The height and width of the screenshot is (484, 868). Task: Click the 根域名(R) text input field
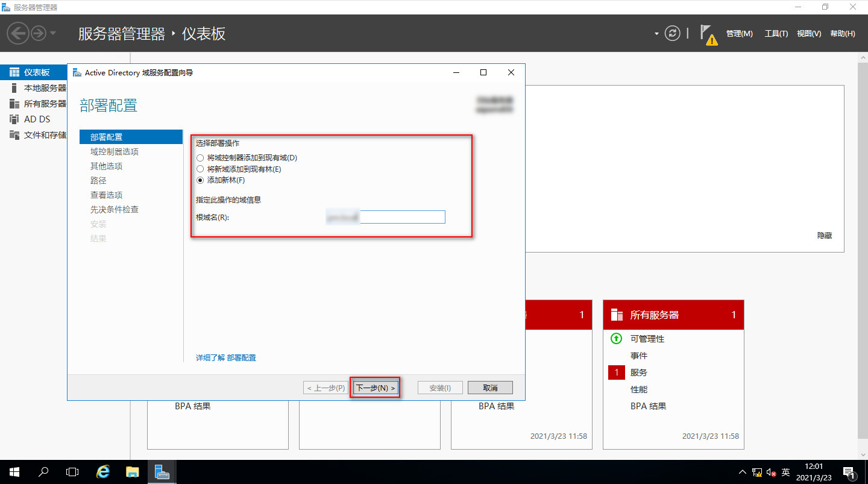385,217
